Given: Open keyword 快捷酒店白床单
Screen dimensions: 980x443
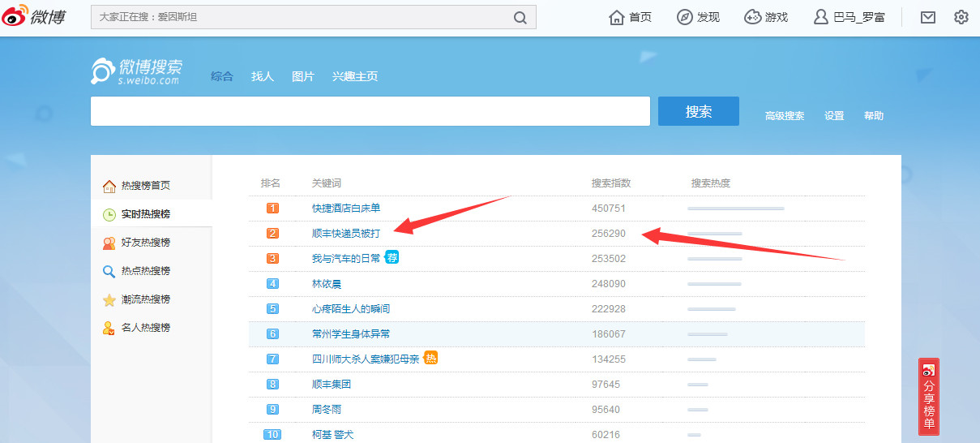Looking at the screenshot, I should tap(346, 209).
